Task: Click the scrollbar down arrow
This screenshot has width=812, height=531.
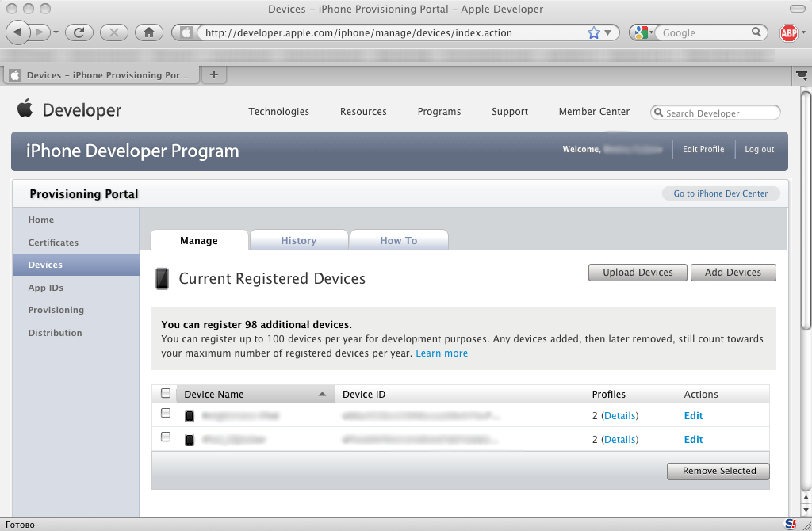Action: (x=806, y=510)
